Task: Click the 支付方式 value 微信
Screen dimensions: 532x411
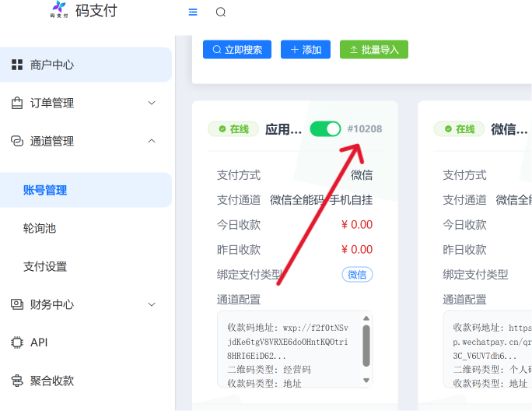Action: pyautogui.click(x=362, y=175)
